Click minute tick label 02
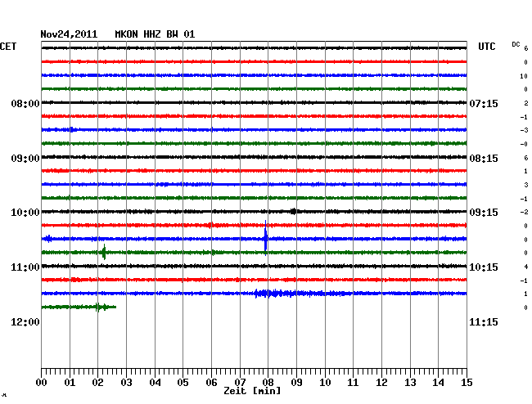 [97, 383]
